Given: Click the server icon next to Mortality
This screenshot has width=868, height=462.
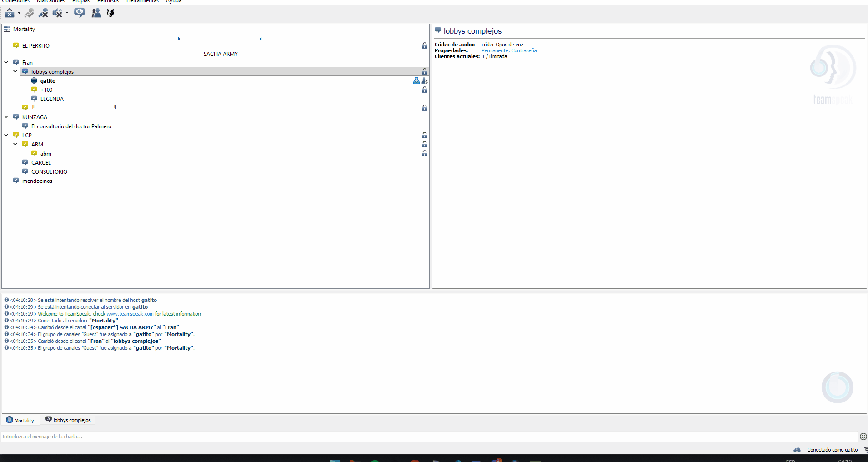Looking at the screenshot, I should pyautogui.click(x=7, y=29).
